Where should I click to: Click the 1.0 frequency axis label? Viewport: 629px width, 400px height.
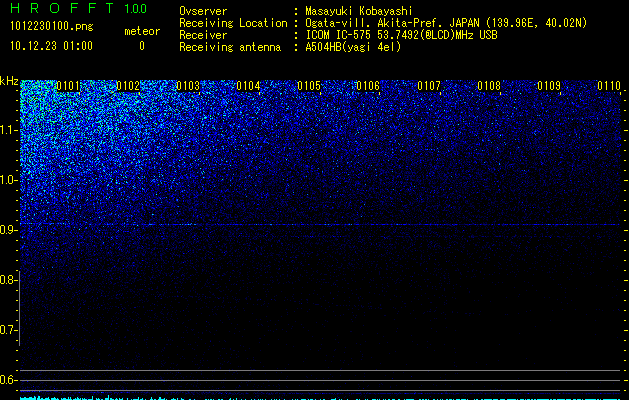9,180
